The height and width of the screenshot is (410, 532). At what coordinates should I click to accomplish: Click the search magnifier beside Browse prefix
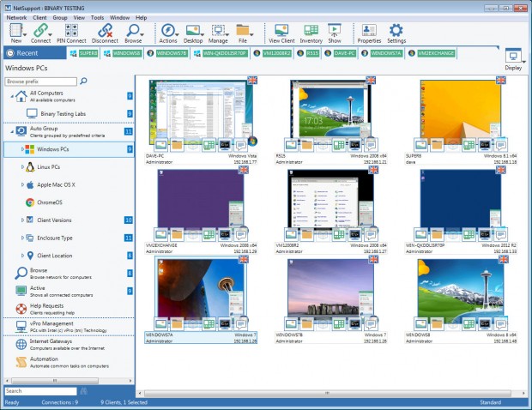83,81
